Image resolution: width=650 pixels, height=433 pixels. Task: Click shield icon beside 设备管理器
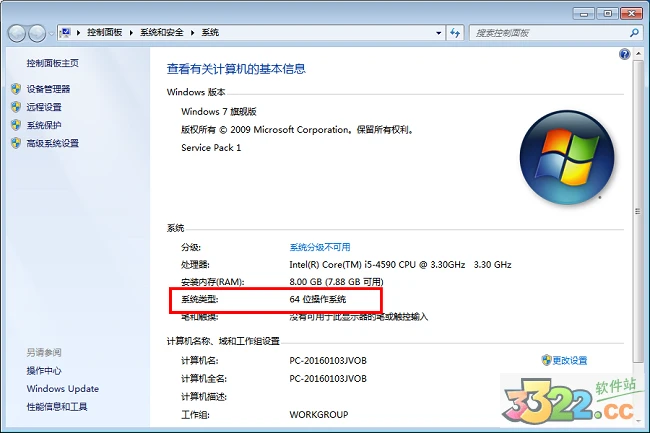click(16, 89)
